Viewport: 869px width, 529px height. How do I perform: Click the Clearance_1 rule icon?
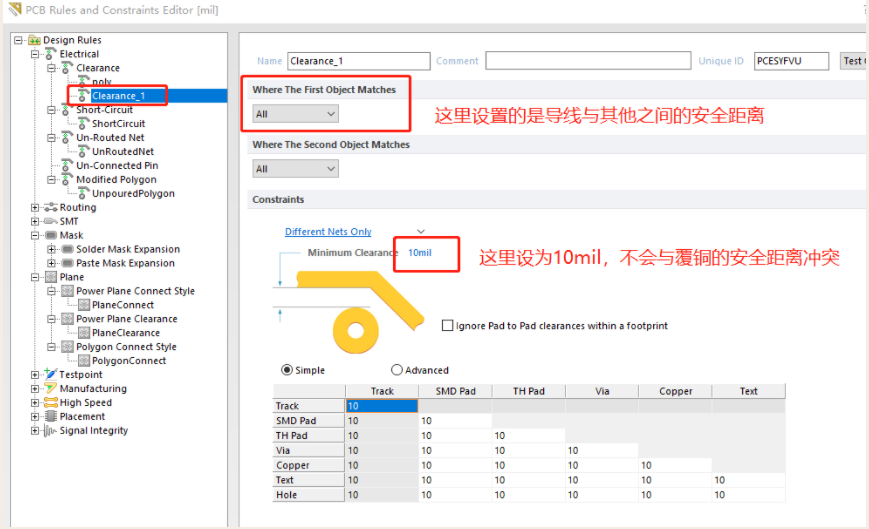tap(84, 96)
